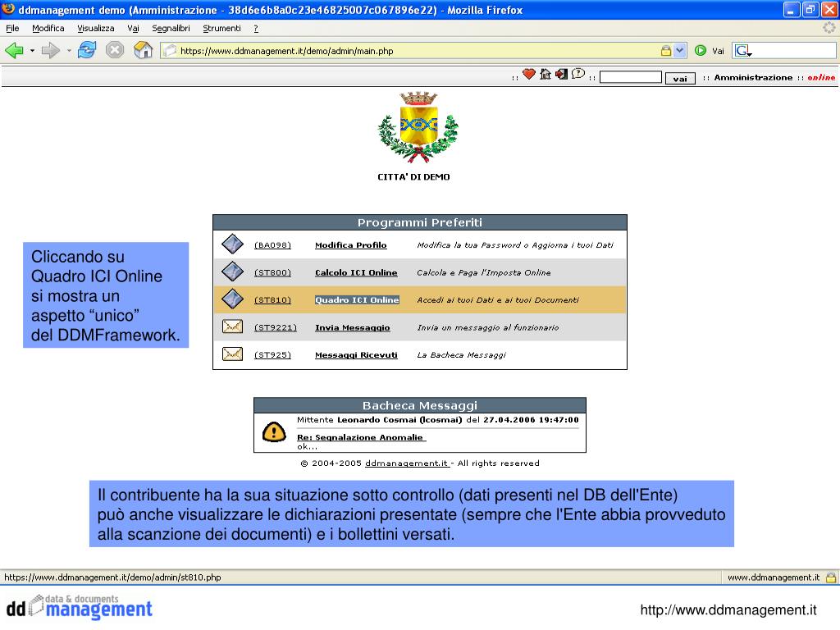The height and width of the screenshot is (630, 840).
Task: Click the diamond icon for Quadro ICI Online
Action: [x=232, y=299]
